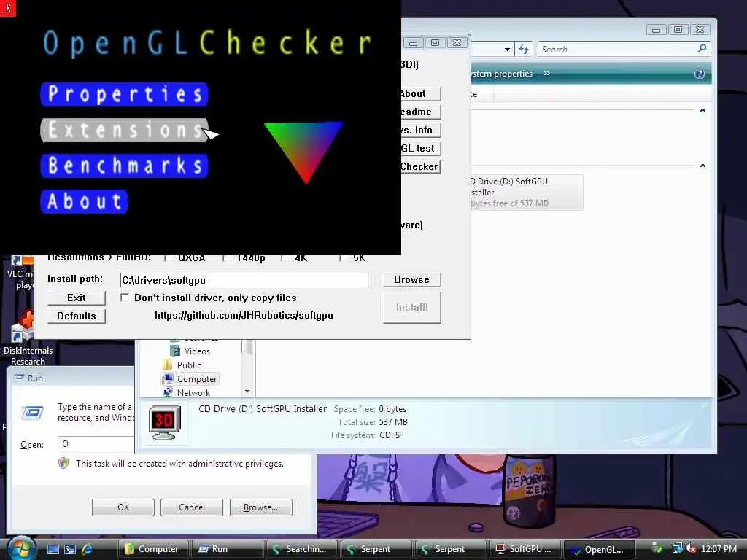Open the DiskInternals Research desktop icon
Screen dimensions: 747x560
[x=28, y=338]
